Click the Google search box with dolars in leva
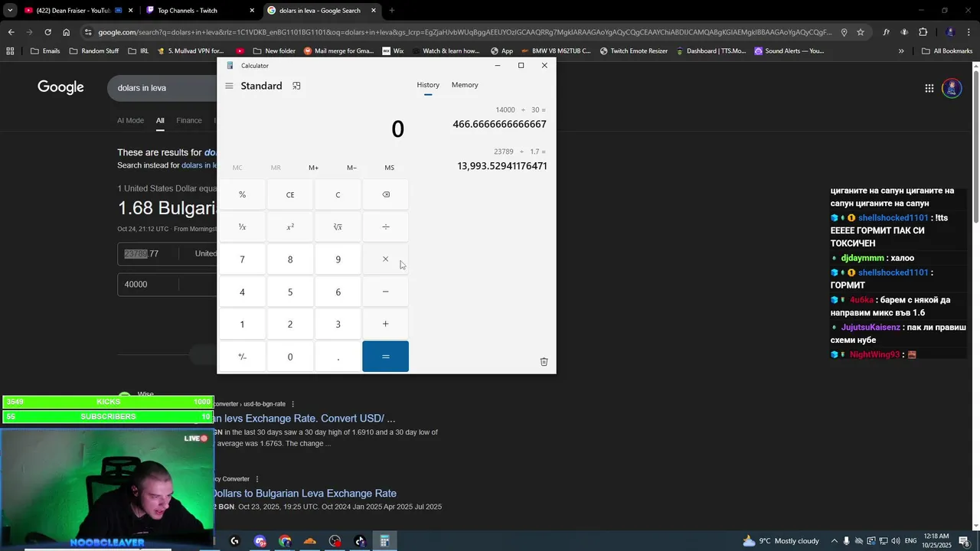Viewport: 980px width, 551px height. click(x=162, y=88)
